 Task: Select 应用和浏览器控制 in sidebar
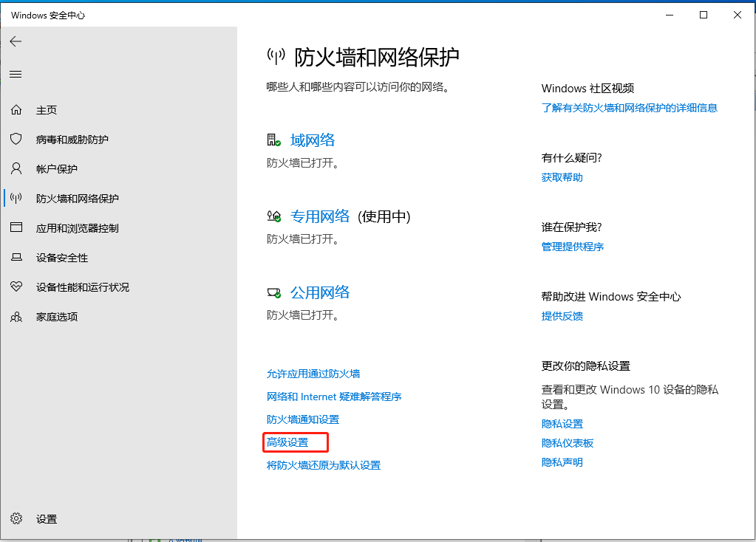(77, 228)
